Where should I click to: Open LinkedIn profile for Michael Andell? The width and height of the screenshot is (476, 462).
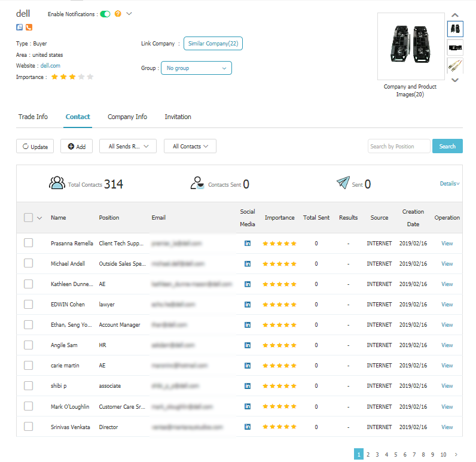(248, 264)
